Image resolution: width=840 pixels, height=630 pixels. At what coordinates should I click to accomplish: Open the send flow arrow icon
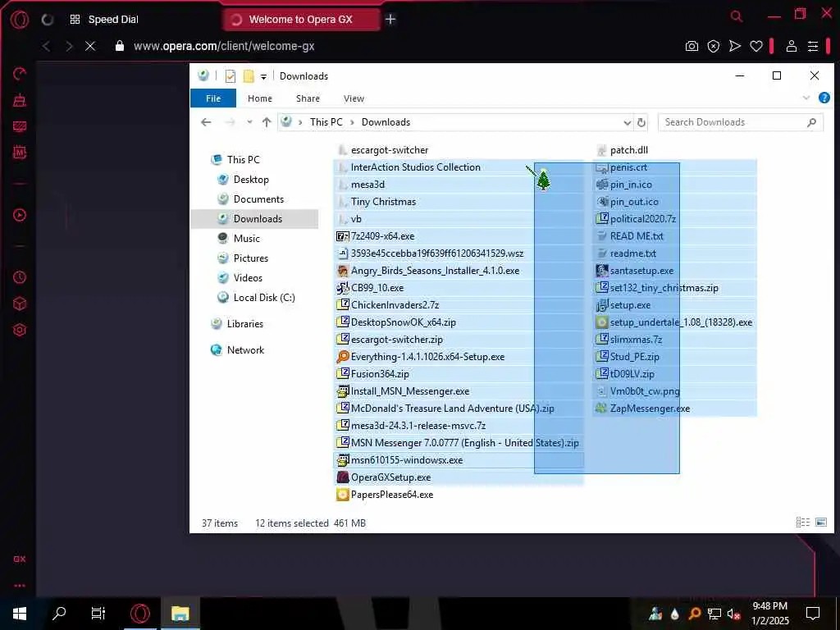tap(735, 46)
